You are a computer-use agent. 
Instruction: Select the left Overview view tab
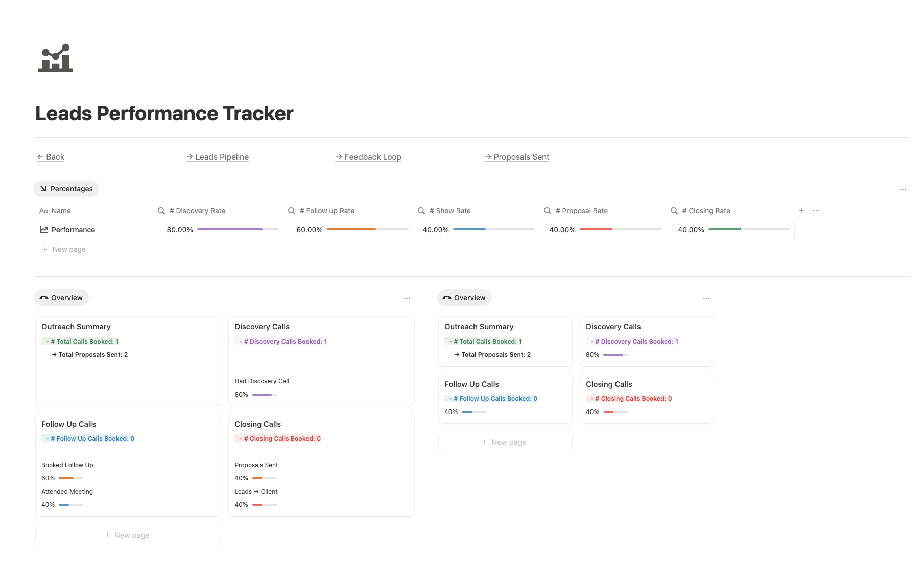pos(61,298)
